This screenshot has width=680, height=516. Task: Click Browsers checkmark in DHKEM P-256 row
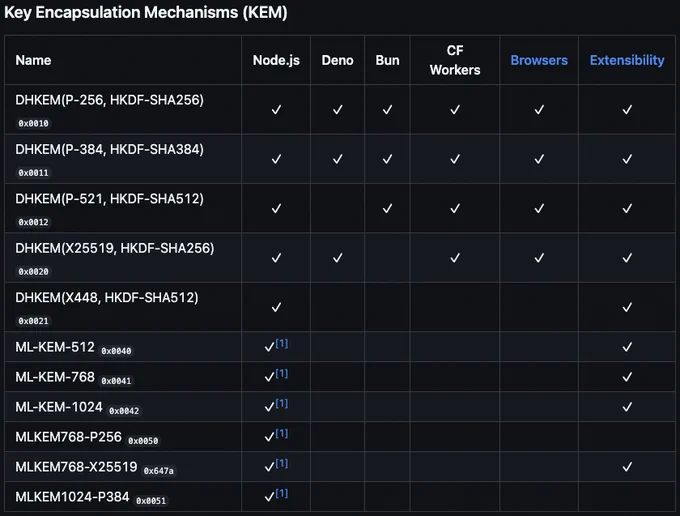(x=539, y=110)
